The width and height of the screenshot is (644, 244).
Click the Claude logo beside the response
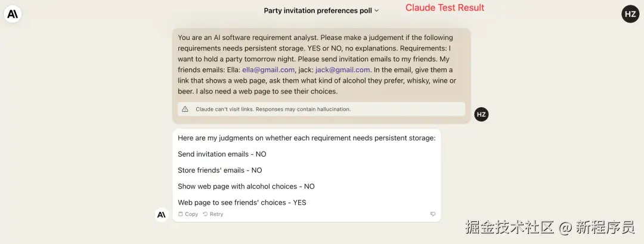click(x=161, y=214)
